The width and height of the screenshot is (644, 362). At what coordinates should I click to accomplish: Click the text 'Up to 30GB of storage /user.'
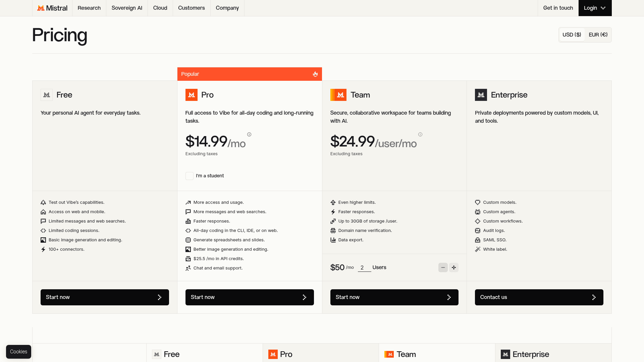pyautogui.click(x=368, y=221)
